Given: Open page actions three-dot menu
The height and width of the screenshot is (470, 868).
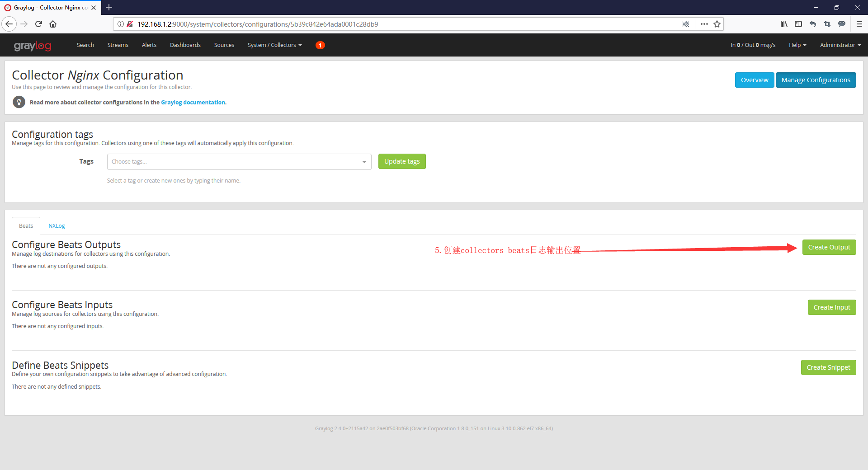Looking at the screenshot, I should coord(704,24).
